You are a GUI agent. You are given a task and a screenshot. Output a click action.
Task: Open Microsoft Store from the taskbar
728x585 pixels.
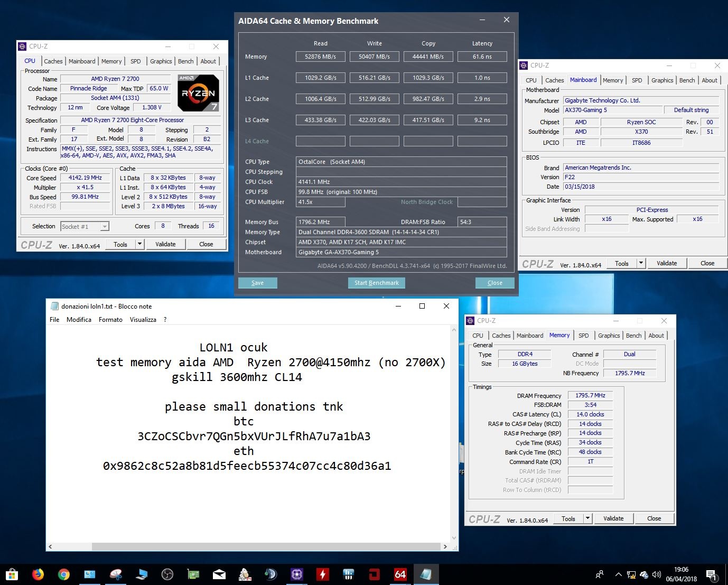pos(12,574)
